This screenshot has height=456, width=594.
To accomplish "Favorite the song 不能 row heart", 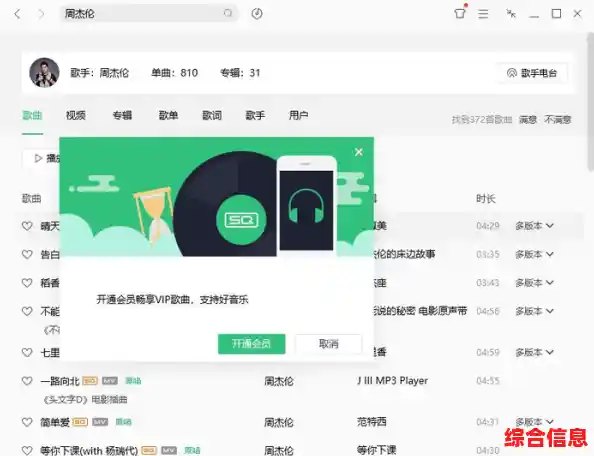I will pyautogui.click(x=27, y=311).
